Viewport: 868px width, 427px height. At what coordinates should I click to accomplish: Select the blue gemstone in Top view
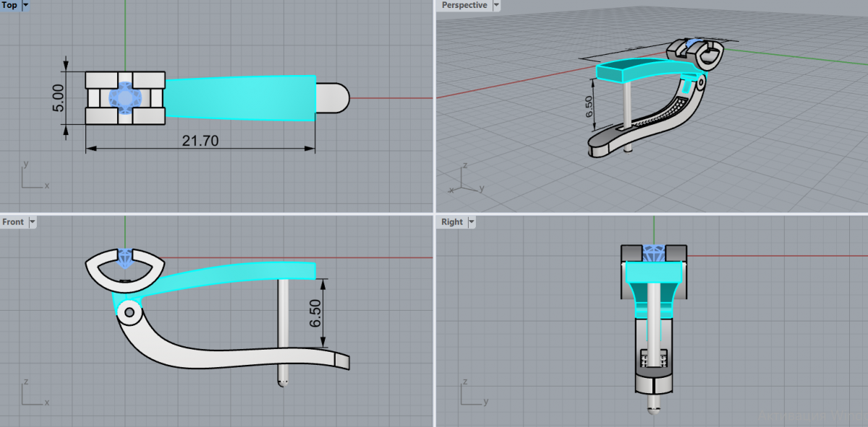(125, 98)
